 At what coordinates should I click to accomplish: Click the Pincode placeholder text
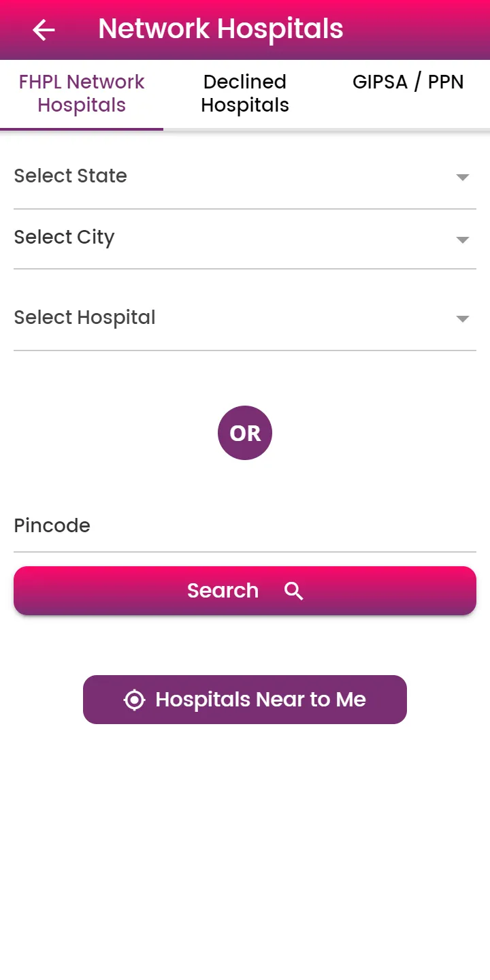pyautogui.click(x=52, y=526)
